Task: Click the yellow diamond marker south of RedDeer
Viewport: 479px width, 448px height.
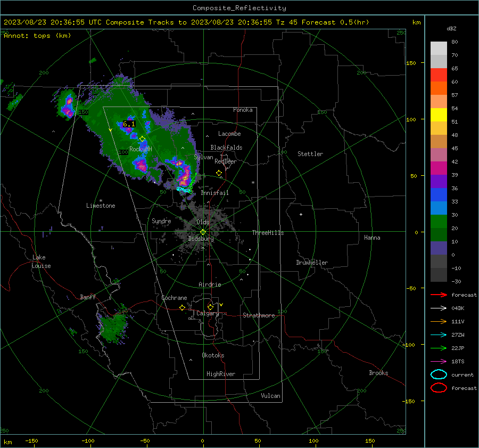Action: tap(219, 173)
